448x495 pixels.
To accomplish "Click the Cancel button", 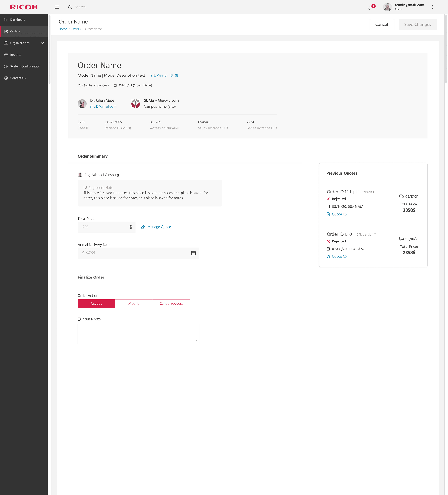I will (x=382, y=25).
